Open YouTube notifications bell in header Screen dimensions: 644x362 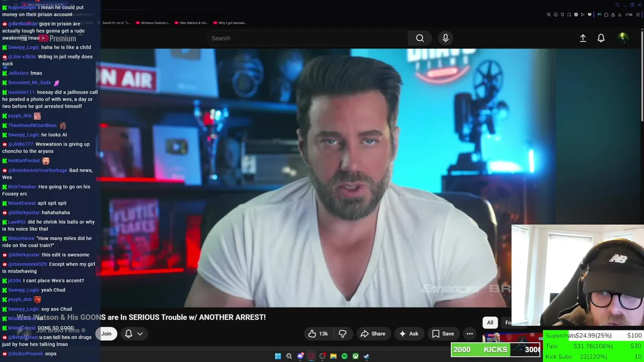[x=601, y=38]
